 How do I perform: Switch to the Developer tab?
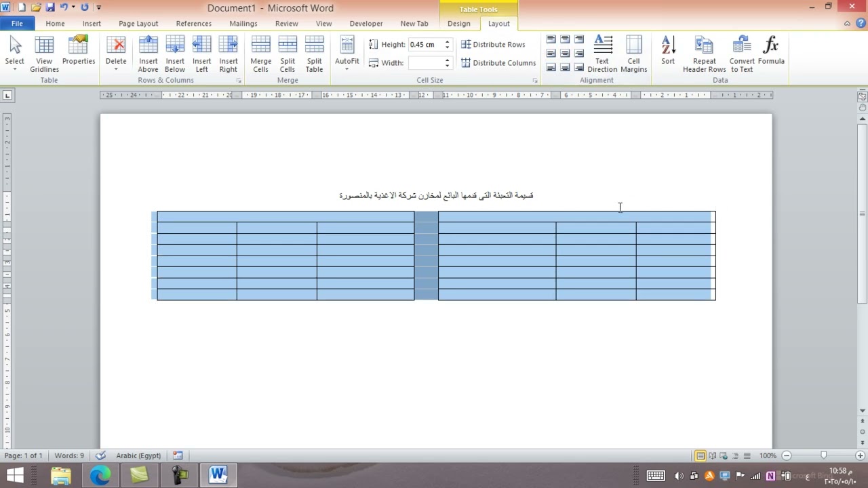[366, 24]
